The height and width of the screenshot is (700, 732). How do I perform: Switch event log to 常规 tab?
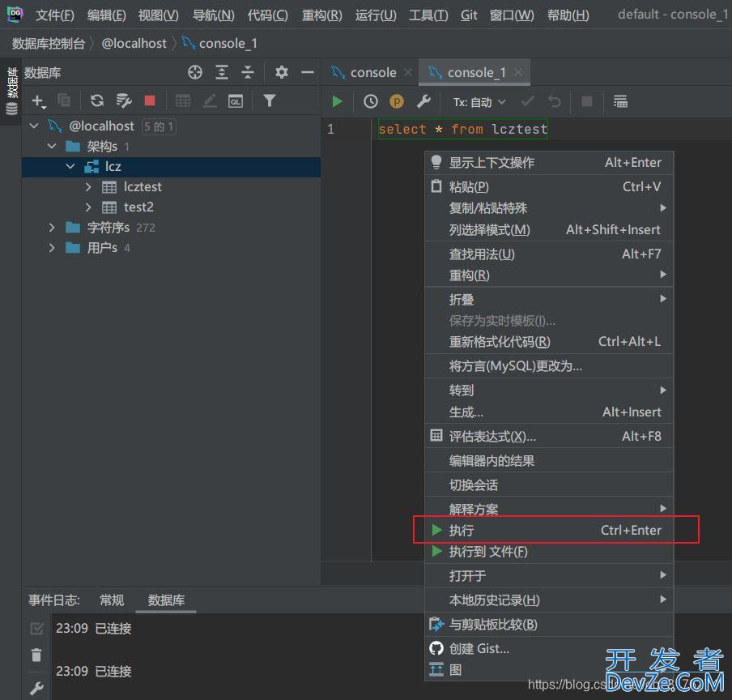click(x=112, y=600)
